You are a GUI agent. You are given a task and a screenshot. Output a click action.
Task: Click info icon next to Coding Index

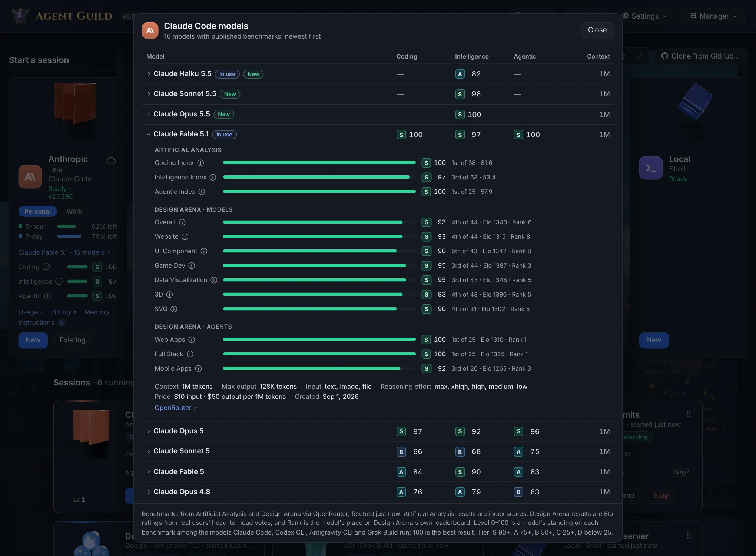[200, 163]
